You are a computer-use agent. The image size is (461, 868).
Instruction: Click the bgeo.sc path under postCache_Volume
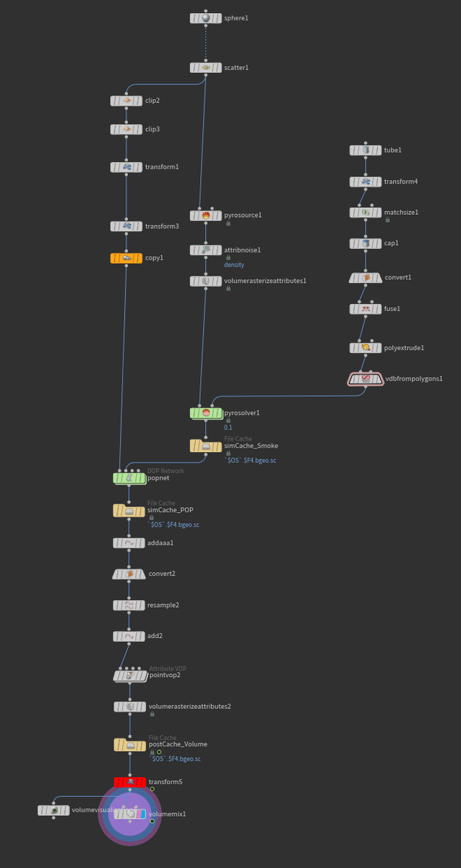[x=175, y=759]
